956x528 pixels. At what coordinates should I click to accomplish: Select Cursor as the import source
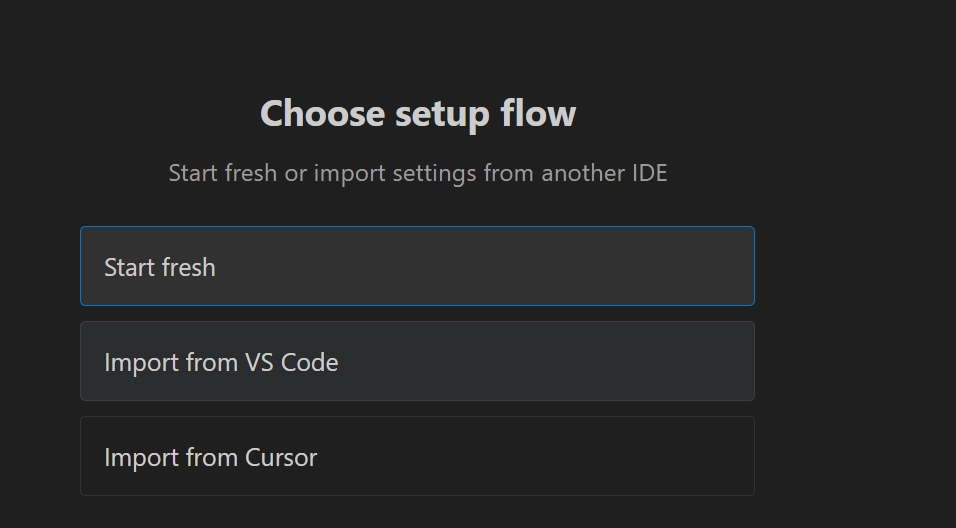click(417, 456)
